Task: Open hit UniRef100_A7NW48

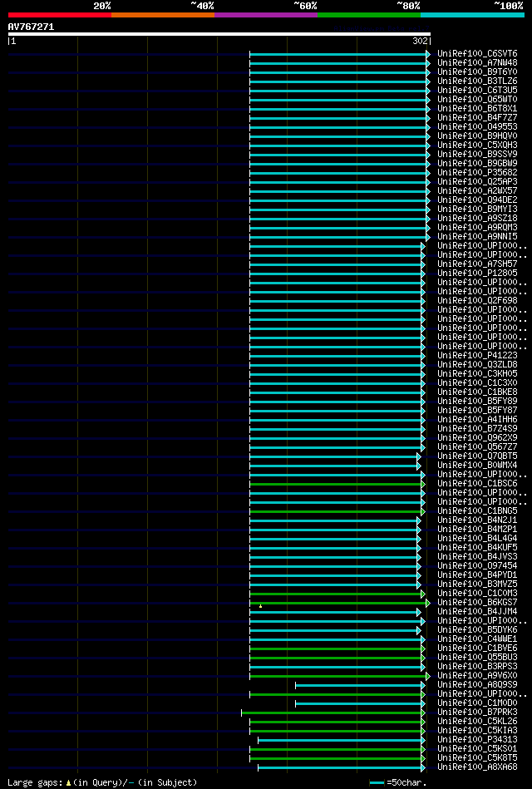Action: pyautogui.click(x=477, y=63)
